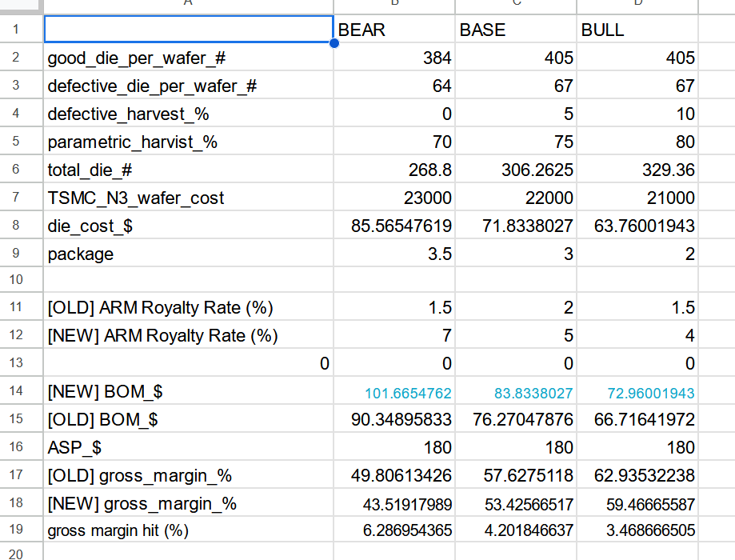Select row 16 via its row header

point(22,447)
